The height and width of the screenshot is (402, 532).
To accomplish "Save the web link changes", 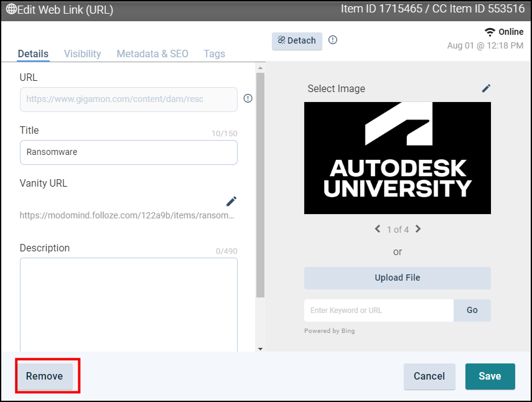I will [x=490, y=376].
